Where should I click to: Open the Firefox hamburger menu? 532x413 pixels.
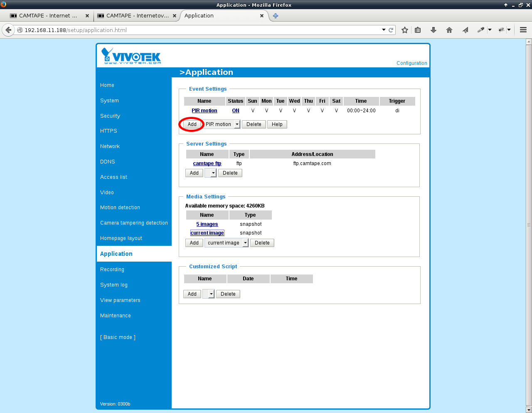tap(523, 30)
